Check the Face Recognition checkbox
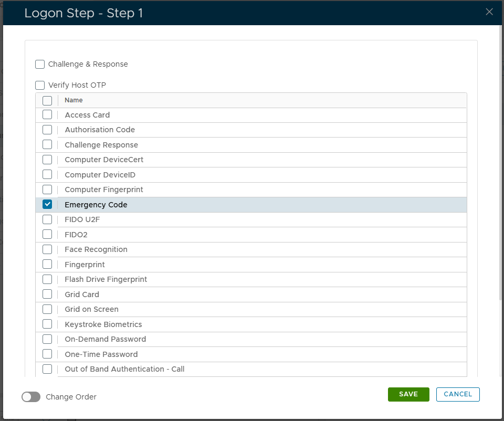 47,249
